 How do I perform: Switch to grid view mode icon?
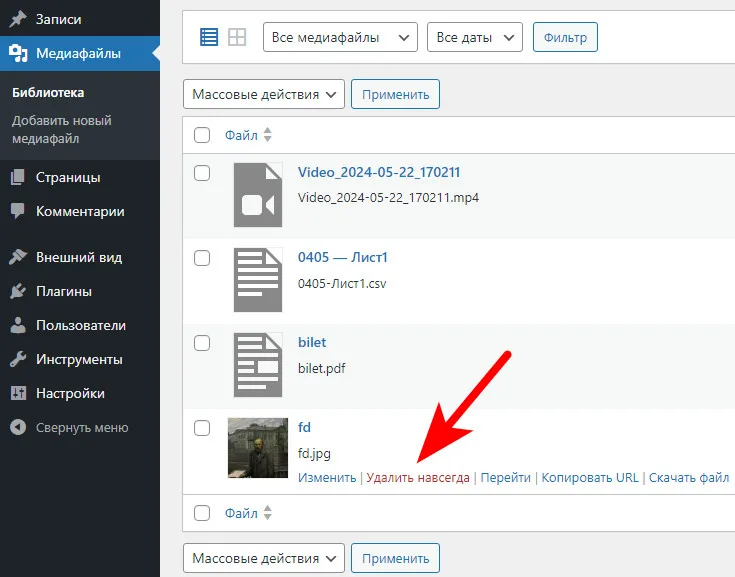237,37
